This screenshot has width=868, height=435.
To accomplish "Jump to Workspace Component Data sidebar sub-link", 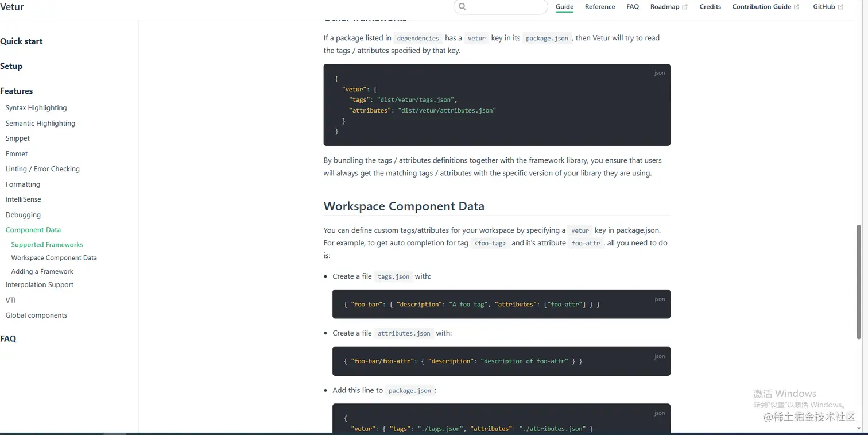I will (54, 258).
